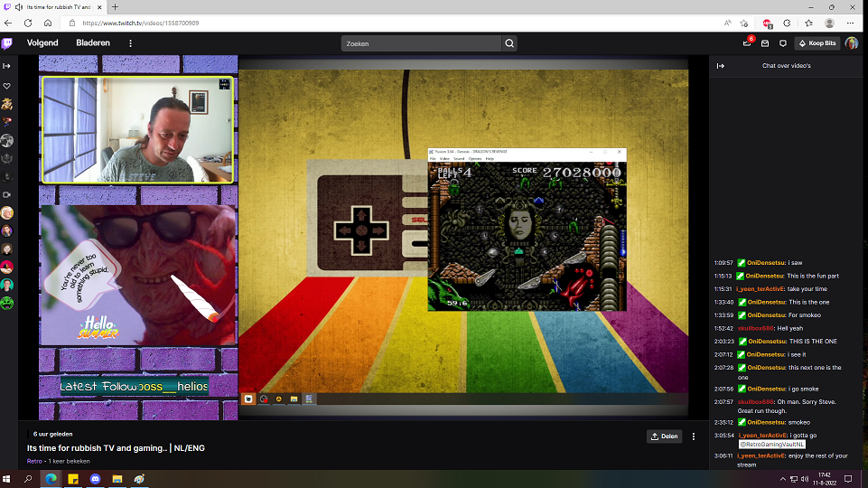868x488 pixels.
Task: Open the user profile avatar menu
Action: click(852, 43)
